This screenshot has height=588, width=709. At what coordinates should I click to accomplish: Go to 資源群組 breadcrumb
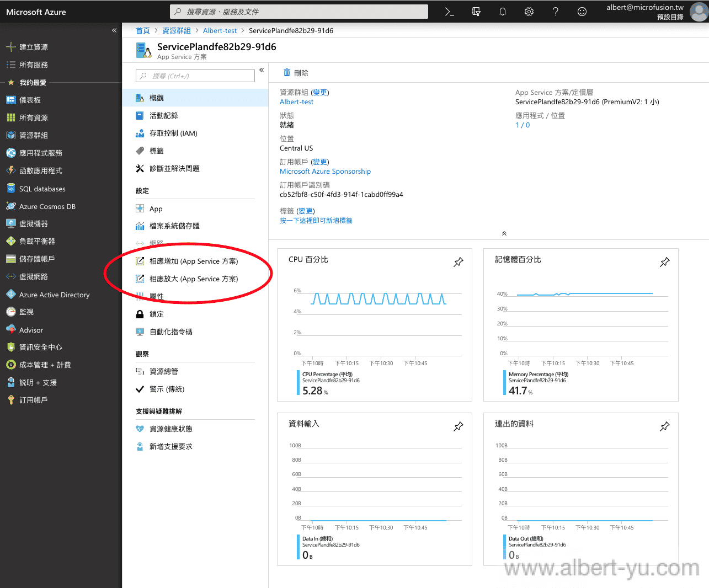tap(177, 31)
